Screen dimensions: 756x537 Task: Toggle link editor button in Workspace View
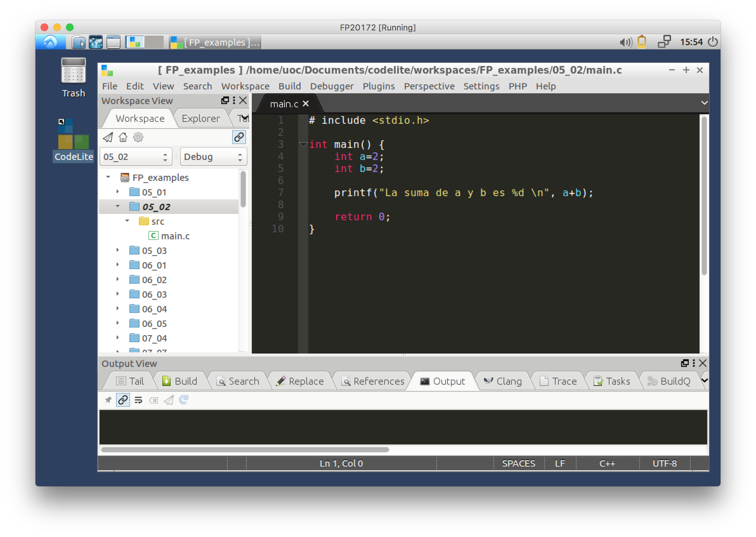coord(239,137)
